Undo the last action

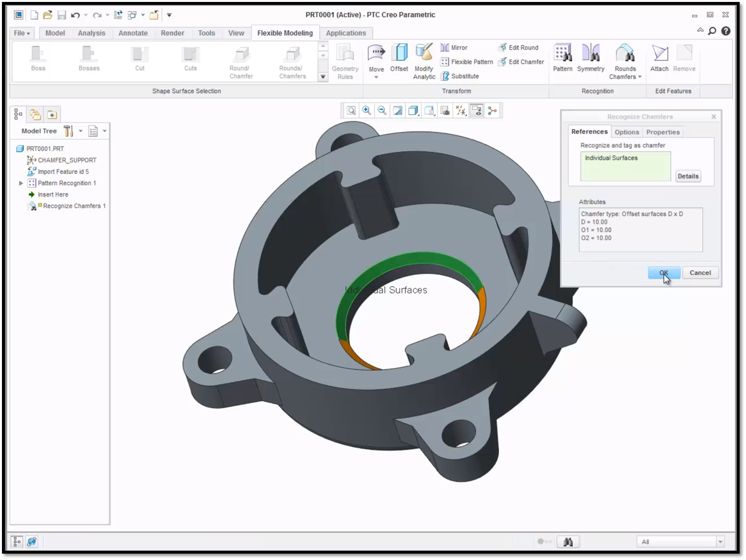[75, 15]
